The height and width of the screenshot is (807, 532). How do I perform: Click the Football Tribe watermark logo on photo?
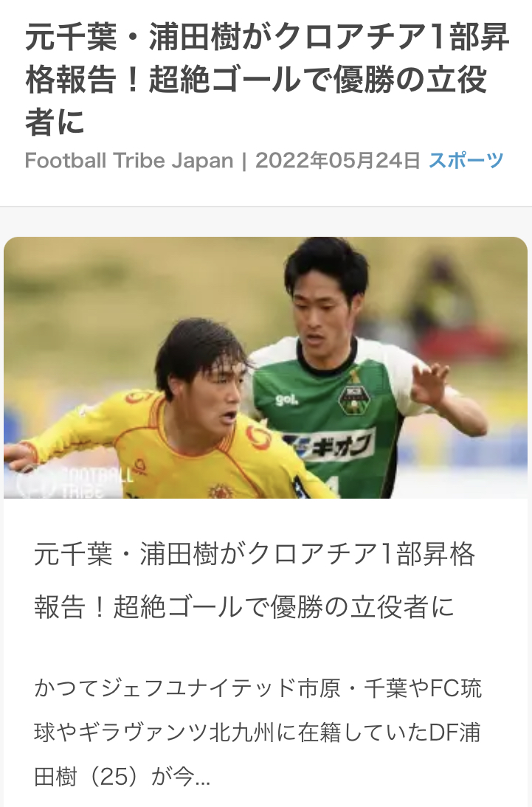(72, 482)
